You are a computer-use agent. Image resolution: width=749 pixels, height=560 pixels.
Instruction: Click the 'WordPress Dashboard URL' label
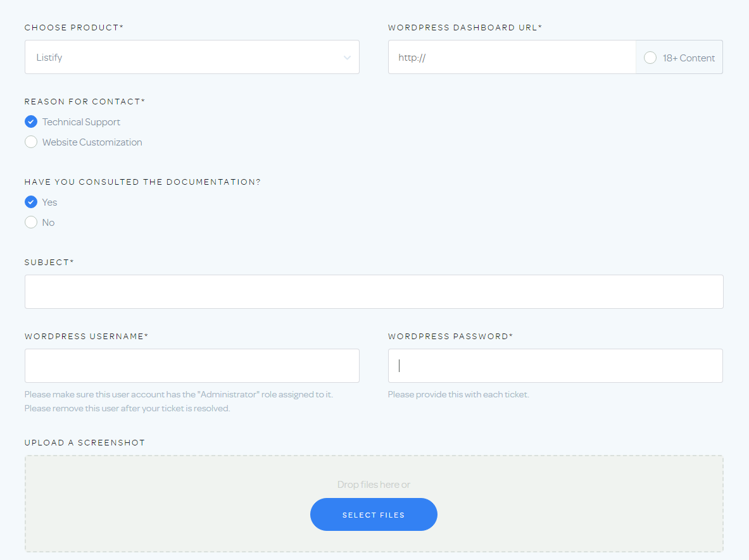(465, 28)
